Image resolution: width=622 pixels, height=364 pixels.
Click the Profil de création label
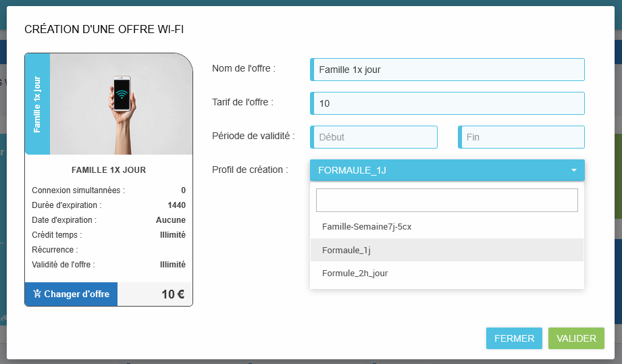tap(250, 170)
